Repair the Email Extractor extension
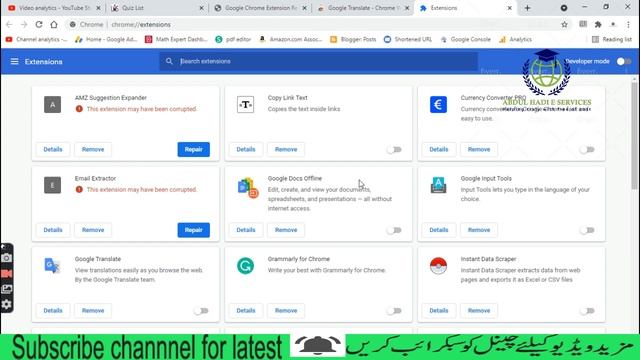 (193, 230)
